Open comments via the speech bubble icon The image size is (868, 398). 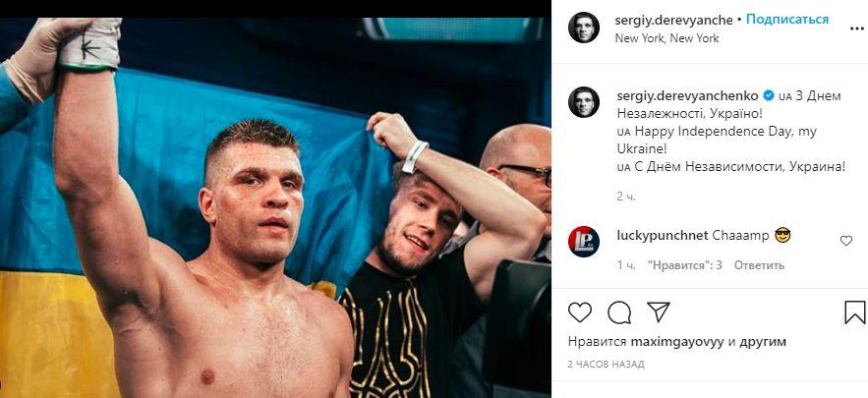click(x=619, y=313)
